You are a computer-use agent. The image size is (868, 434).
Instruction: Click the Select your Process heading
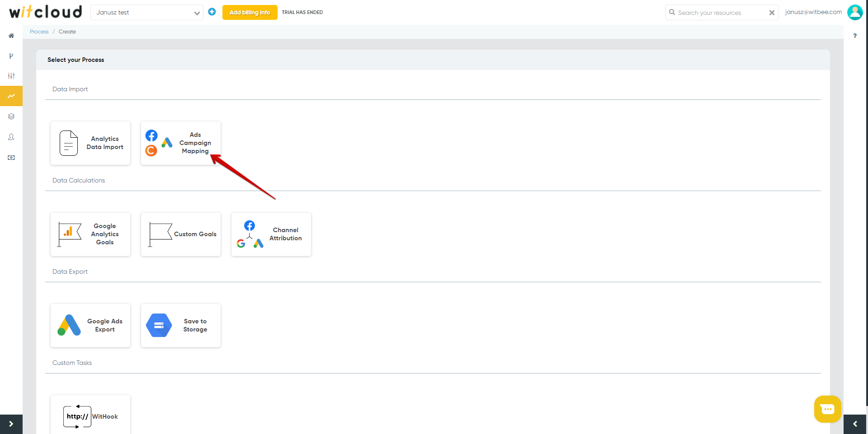coord(76,60)
